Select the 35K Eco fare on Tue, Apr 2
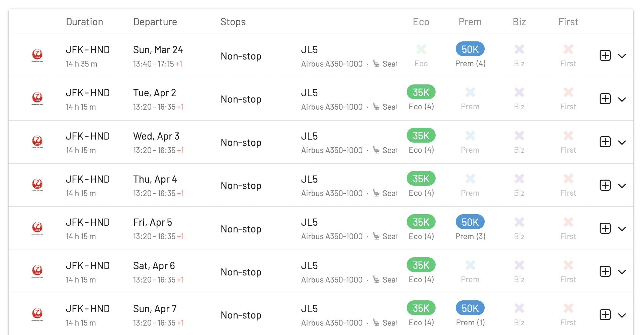644x335 pixels. point(421,92)
